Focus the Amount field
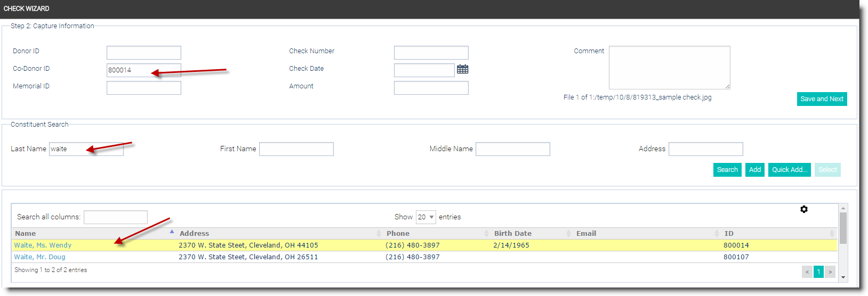The height and width of the screenshot is (296, 868). tap(431, 88)
